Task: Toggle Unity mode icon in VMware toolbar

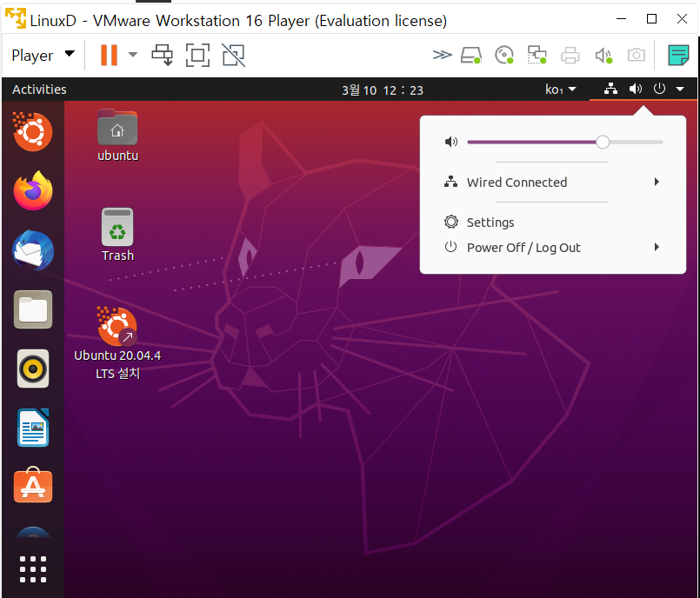Action: pyautogui.click(x=234, y=56)
